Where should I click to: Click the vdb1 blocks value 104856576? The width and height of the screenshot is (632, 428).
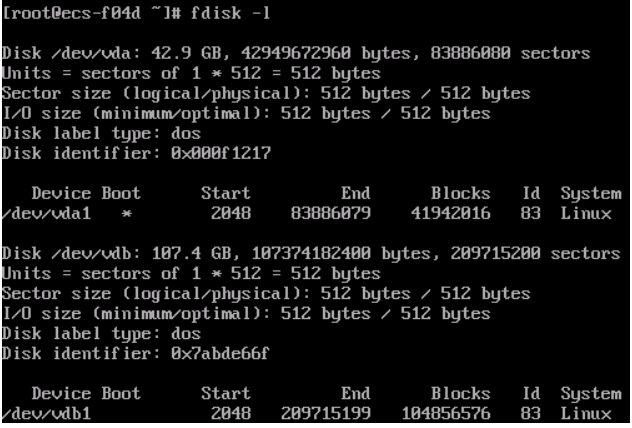445,413
